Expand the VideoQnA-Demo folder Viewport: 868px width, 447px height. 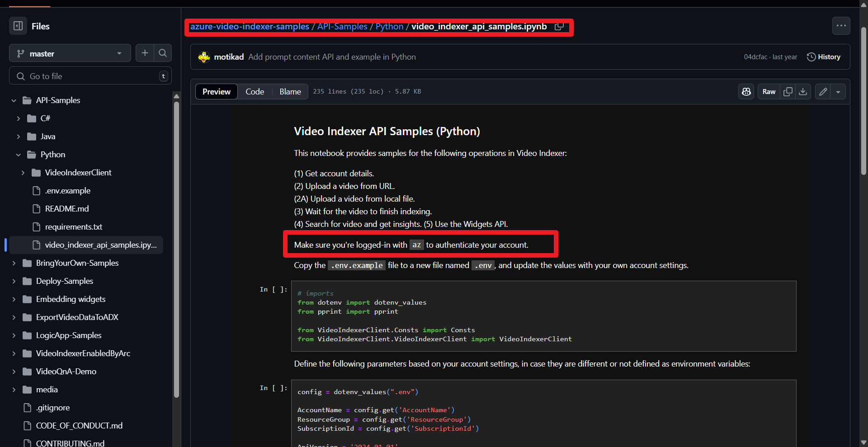pyautogui.click(x=14, y=372)
